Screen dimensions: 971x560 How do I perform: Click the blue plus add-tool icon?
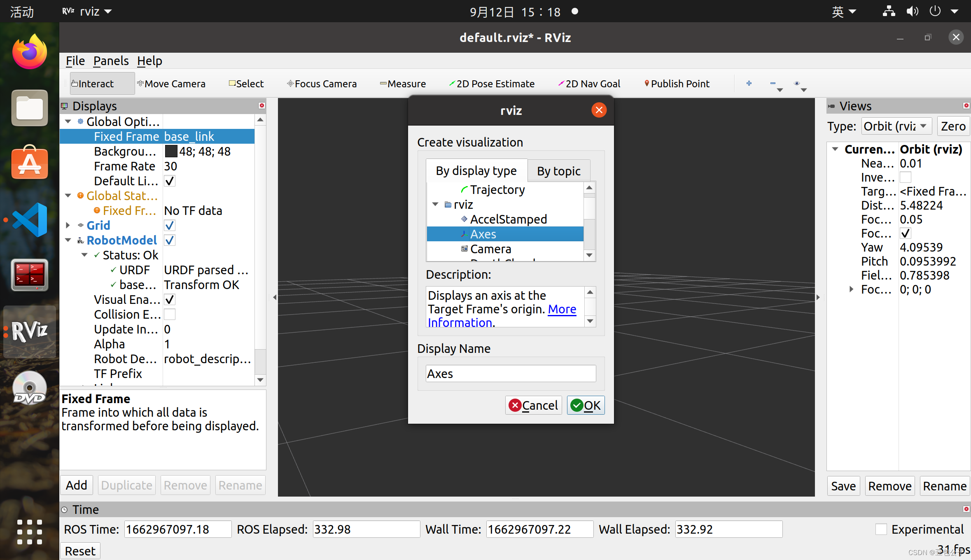pos(749,83)
